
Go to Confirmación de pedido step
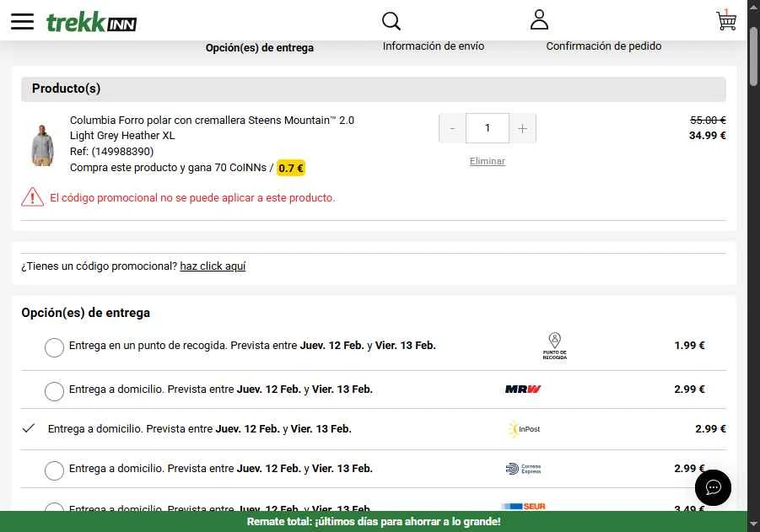pyautogui.click(x=603, y=46)
